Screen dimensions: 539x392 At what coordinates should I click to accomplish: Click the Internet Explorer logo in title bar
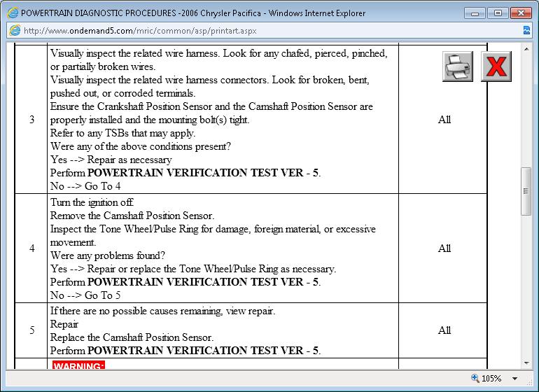[13, 13]
